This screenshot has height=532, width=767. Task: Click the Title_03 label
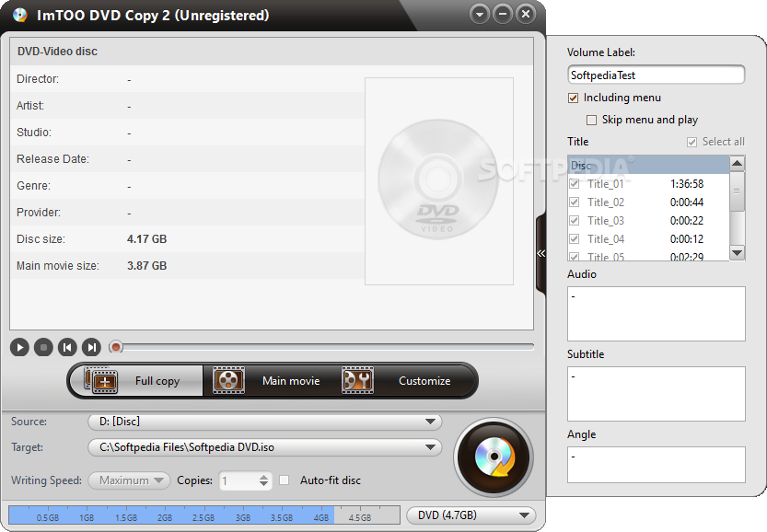click(x=606, y=221)
